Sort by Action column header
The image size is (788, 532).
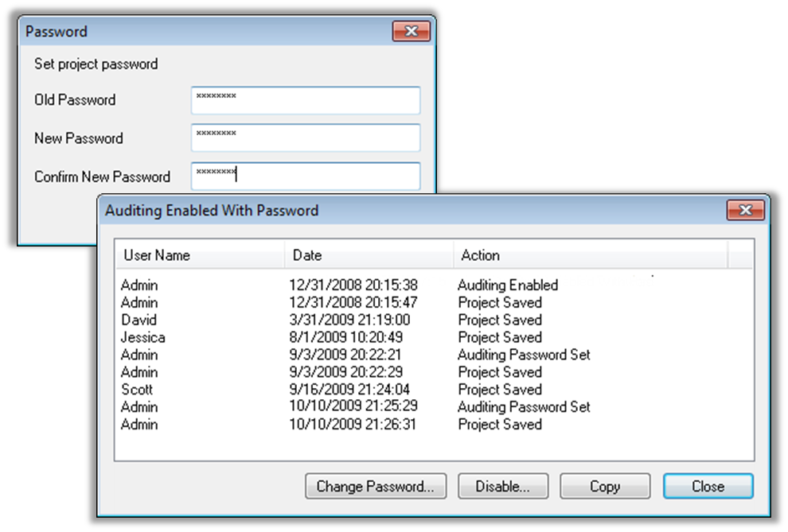[x=589, y=255]
